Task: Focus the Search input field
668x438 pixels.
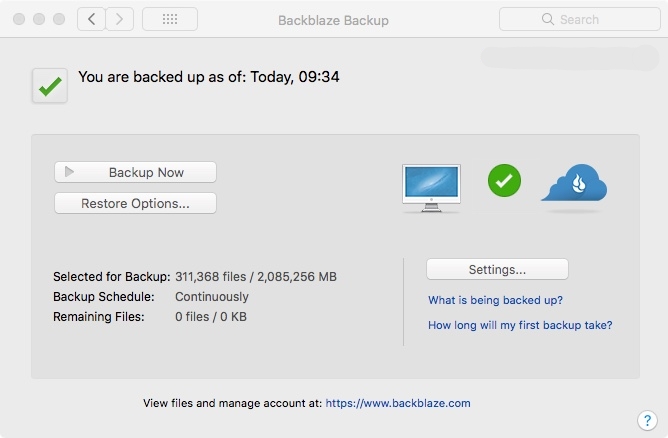Action: pos(580,19)
